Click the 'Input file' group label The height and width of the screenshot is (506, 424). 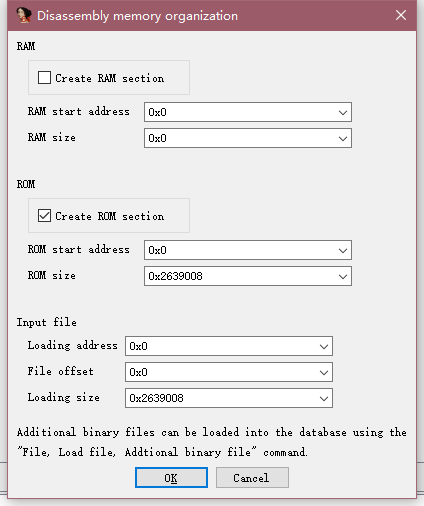tap(47, 322)
